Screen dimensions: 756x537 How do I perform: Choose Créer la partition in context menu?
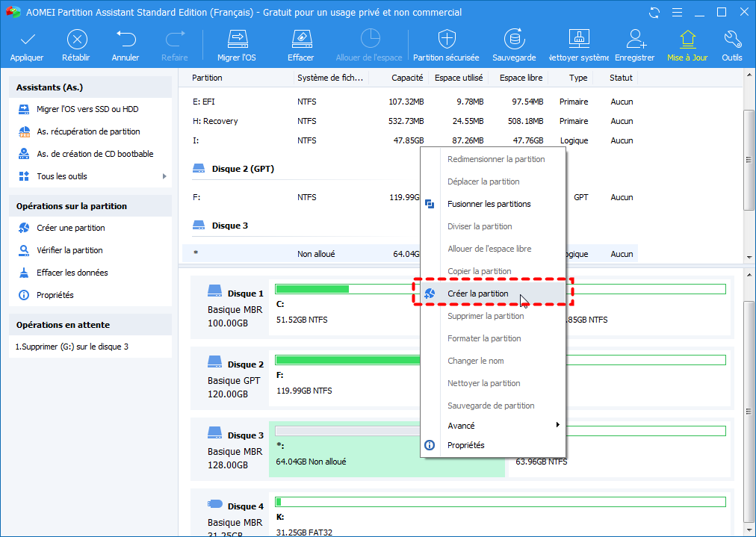pyautogui.click(x=478, y=294)
